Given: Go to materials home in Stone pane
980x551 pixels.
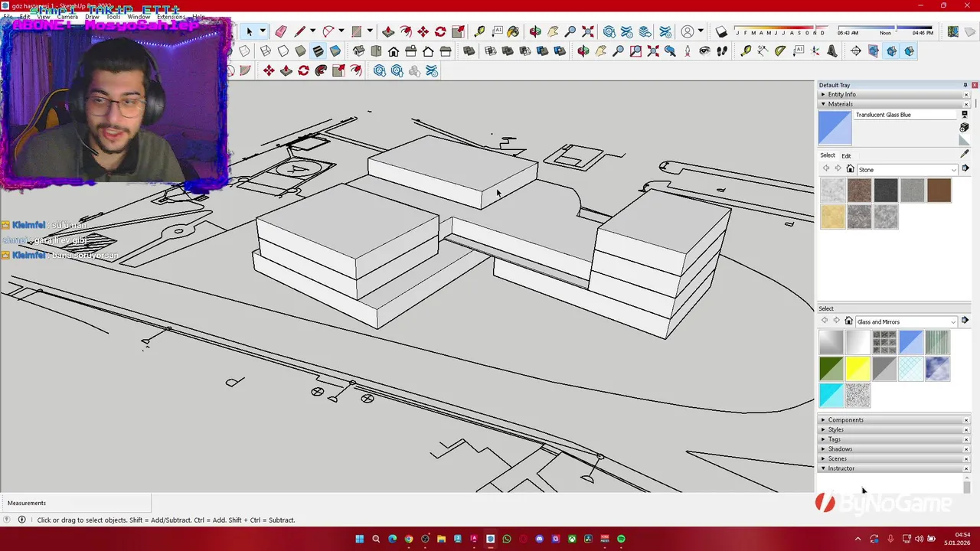Looking at the screenshot, I should pyautogui.click(x=850, y=169).
